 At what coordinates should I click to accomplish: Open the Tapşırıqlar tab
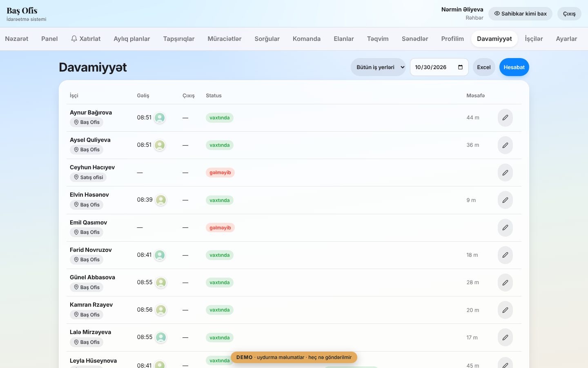[x=179, y=39]
